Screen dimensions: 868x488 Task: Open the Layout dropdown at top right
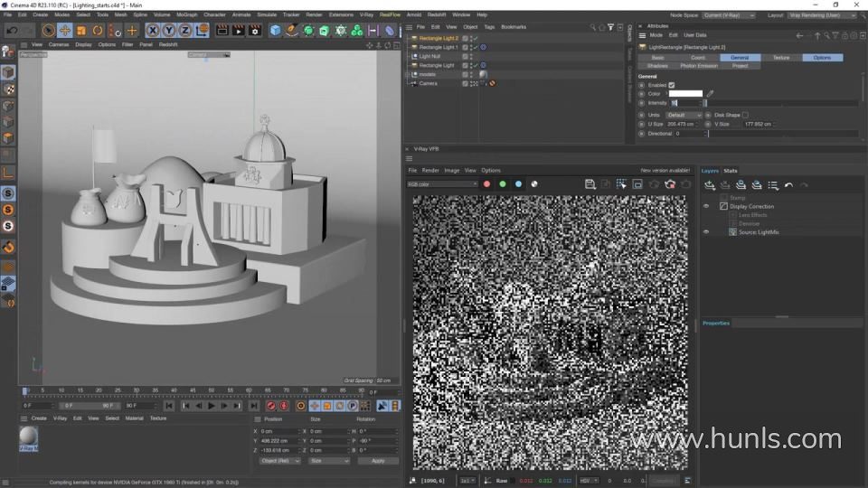(822, 15)
